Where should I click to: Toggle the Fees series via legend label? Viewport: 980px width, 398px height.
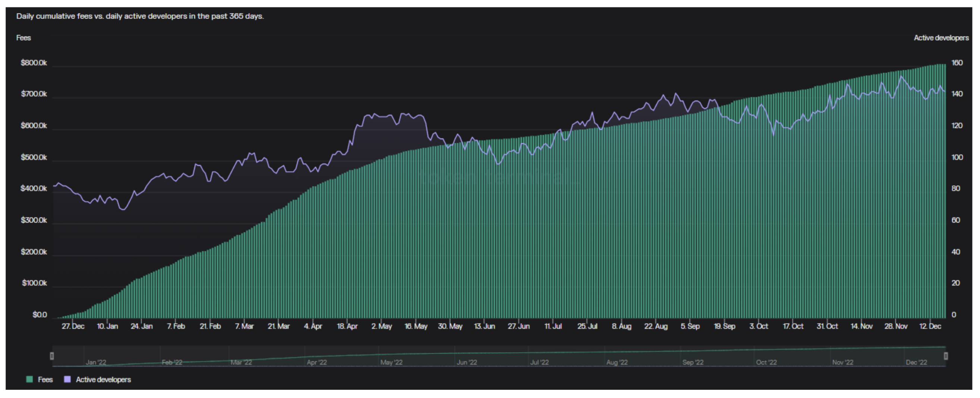[45, 379]
